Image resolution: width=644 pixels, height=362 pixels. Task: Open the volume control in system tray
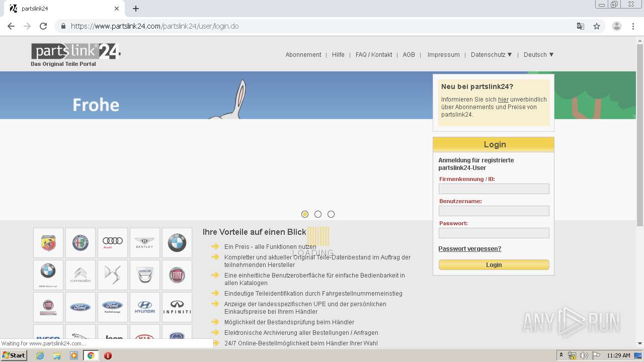point(584,355)
